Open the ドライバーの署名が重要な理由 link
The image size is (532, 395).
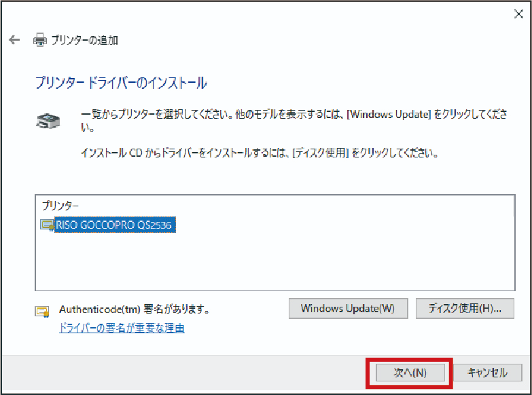(x=122, y=328)
